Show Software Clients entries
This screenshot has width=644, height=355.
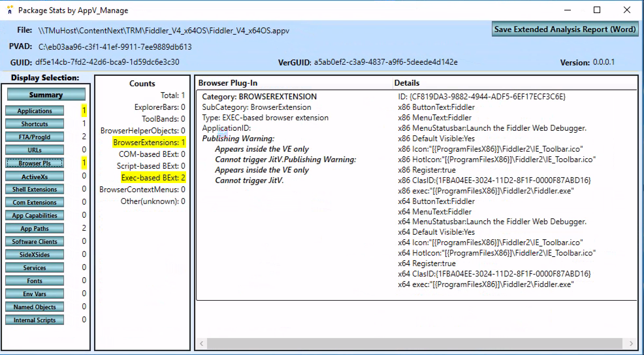pyautogui.click(x=35, y=242)
